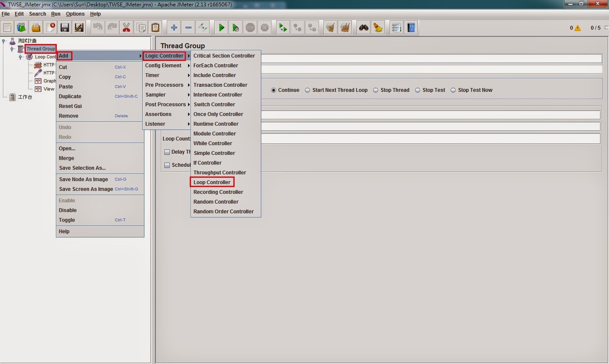Screen dimensions: 609x364
Task: Choose Disable in the context menu
Action: click(x=100, y=210)
